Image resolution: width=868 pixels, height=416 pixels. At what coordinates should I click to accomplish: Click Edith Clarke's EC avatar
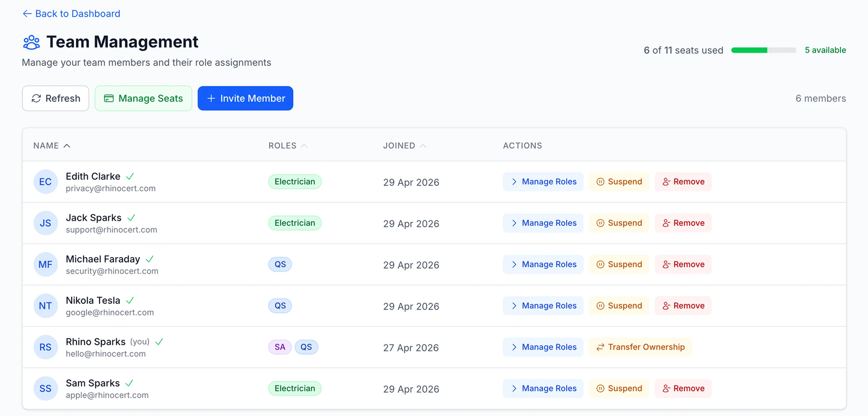click(45, 182)
